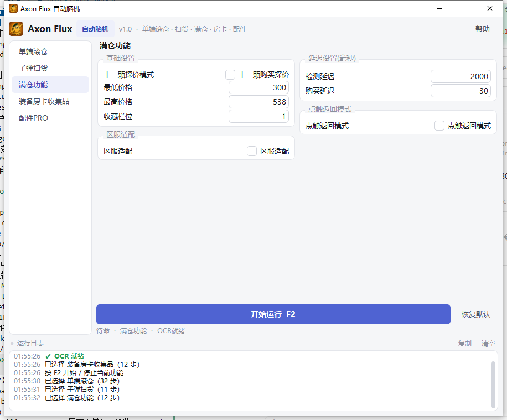Click the small app icon in title bar
The width and height of the screenshot is (507, 420).
[13, 8]
